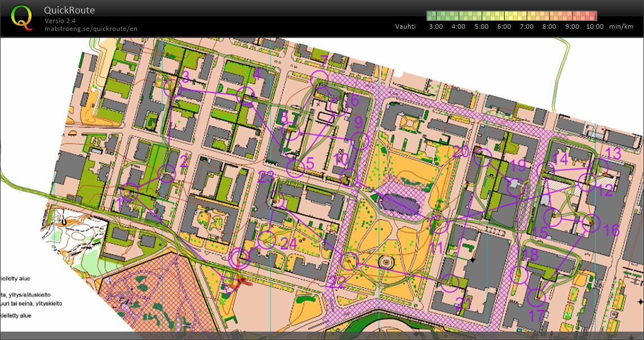Select control circle 4 on the map

click(246, 95)
